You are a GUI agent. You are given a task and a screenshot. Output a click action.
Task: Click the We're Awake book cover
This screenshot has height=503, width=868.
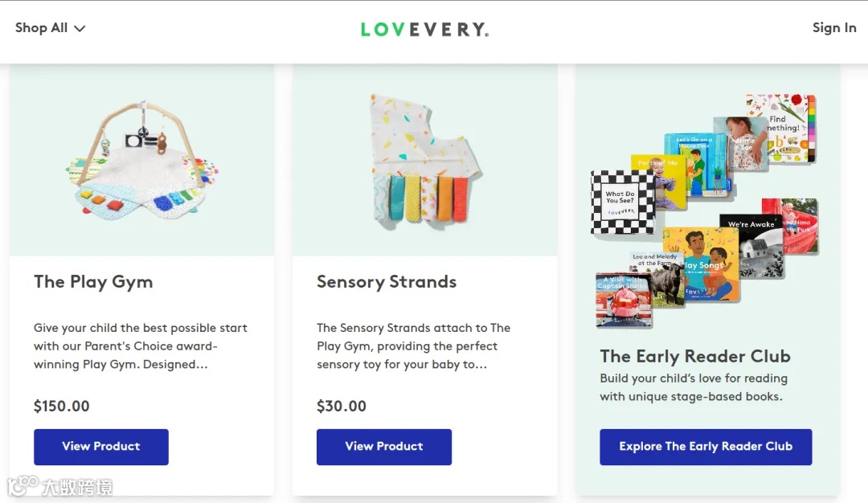coord(751,246)
